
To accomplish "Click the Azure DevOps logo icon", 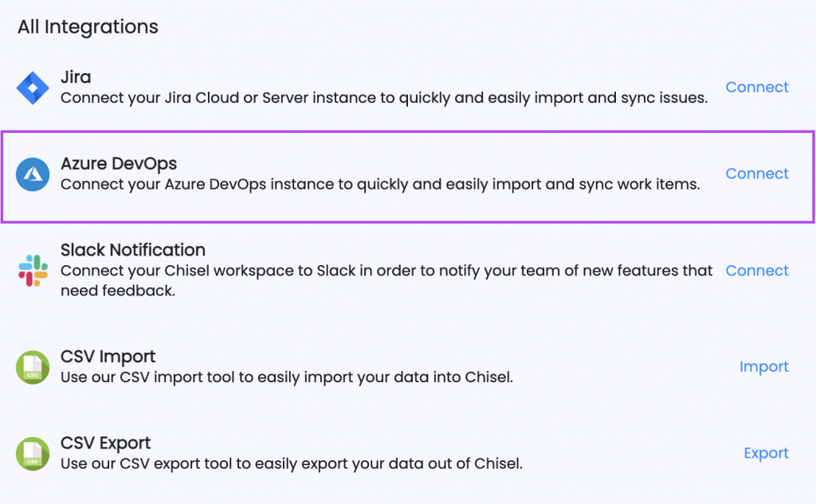I will pos(33,174).
